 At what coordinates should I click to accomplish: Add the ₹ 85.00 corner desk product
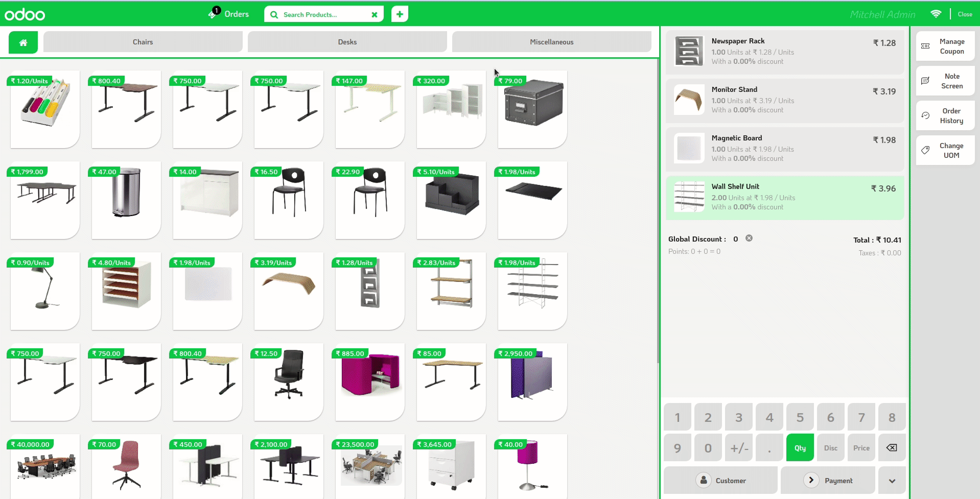click(x=451, y=382)
